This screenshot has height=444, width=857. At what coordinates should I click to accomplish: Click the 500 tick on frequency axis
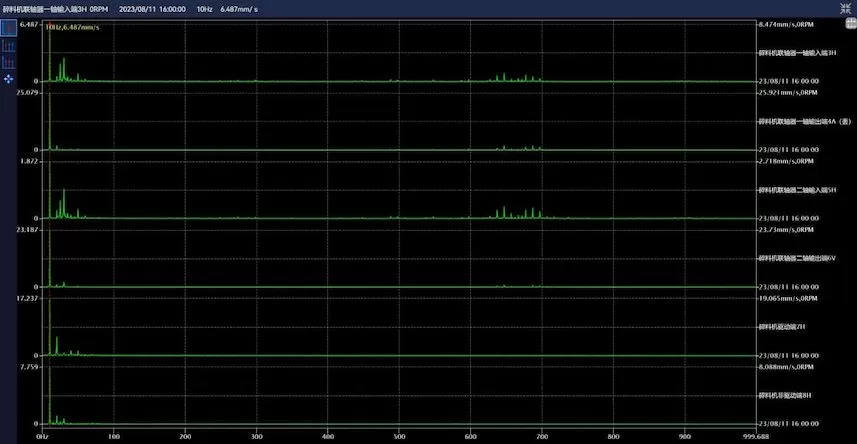[x=400, y=436]
